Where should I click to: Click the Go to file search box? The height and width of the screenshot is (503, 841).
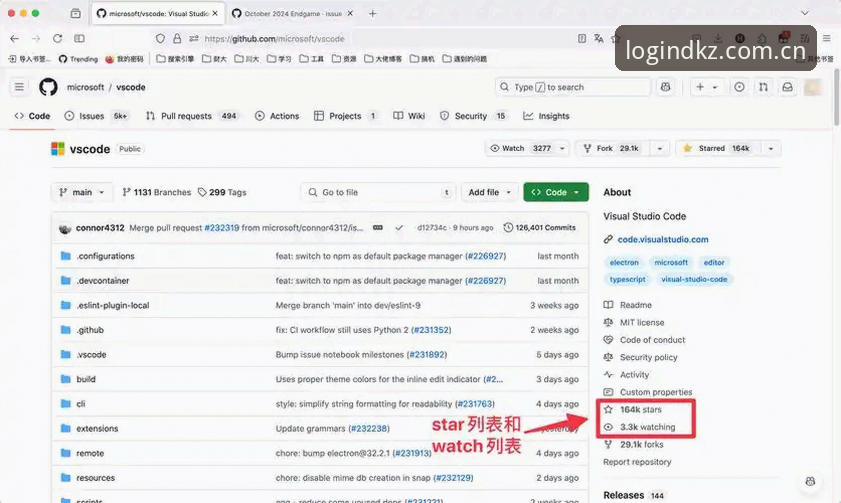pyautogui.click(x=378, y=192)
